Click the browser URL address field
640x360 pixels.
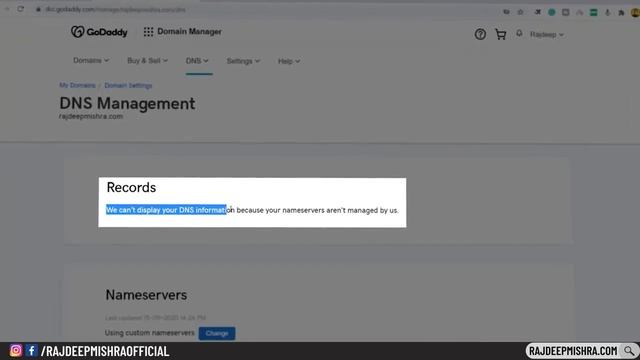pos(116,9)
